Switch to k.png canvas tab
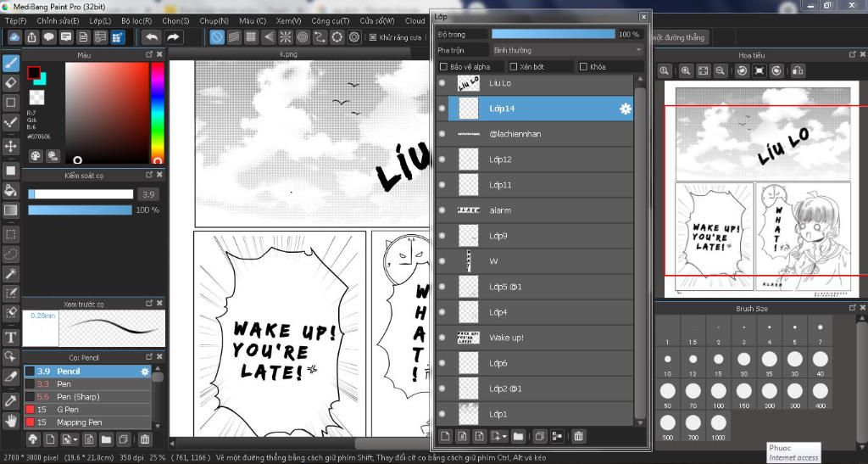The height and width of the screenshot is (464, 868). pos(288,54)
